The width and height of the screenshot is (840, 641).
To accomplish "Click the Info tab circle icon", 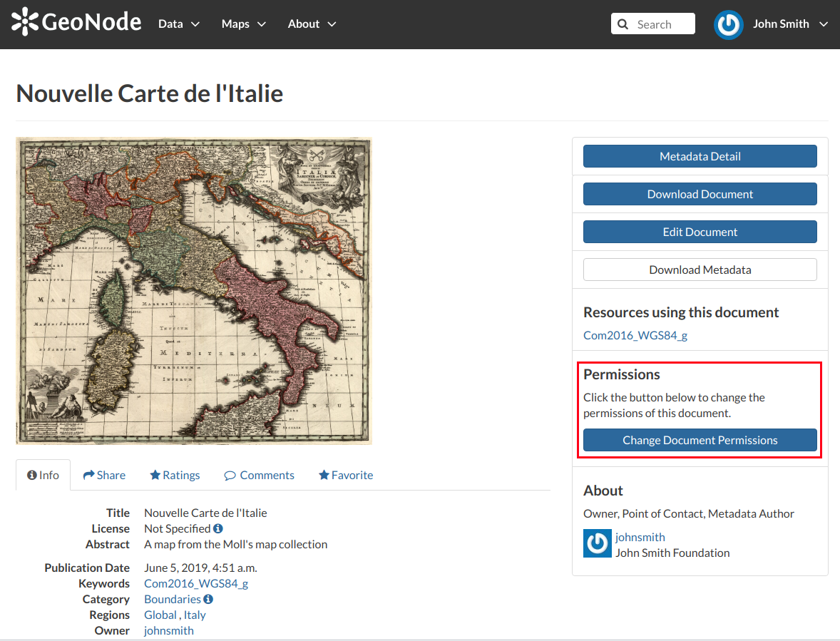I will 32,475.
